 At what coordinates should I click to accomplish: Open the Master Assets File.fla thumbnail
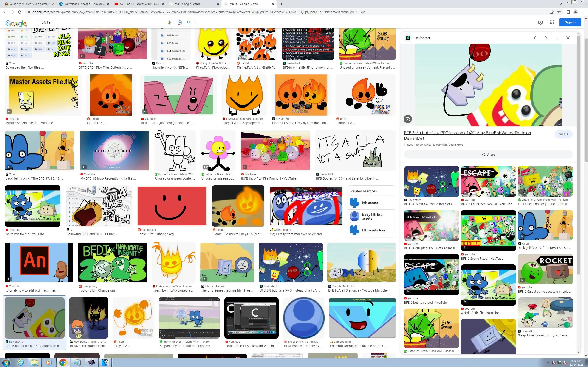pyautogui.click(x=43, y=95)
